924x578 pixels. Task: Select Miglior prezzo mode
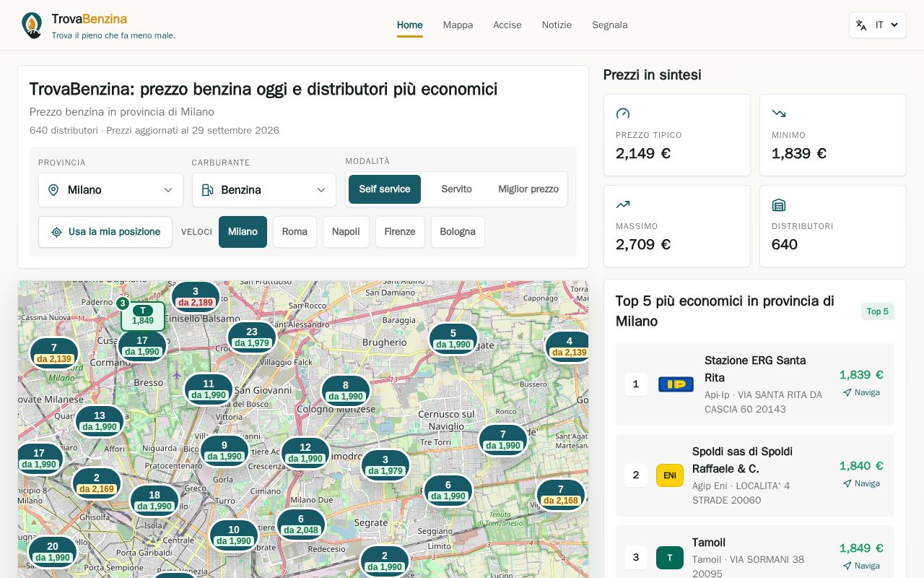click(x=528, y=189)
